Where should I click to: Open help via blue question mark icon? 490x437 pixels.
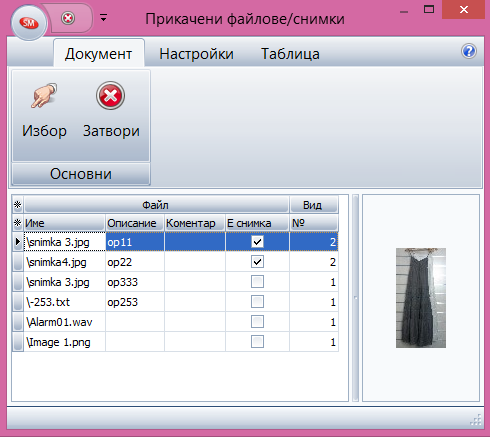point(469,51)
